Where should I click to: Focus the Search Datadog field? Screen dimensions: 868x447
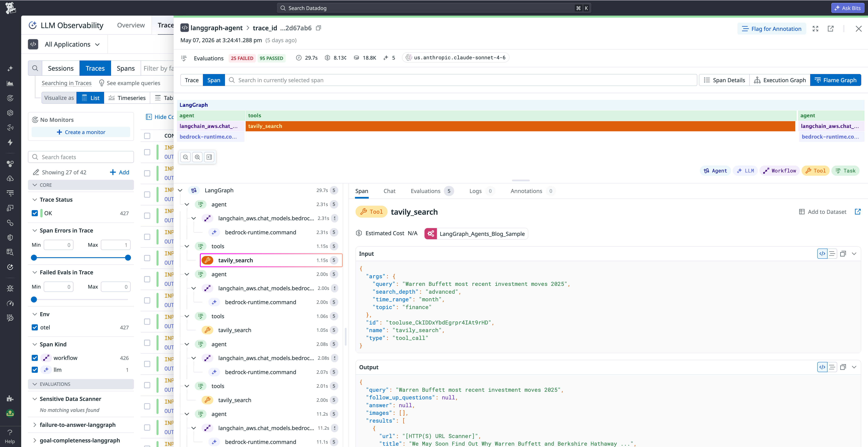tap(434, 8)
